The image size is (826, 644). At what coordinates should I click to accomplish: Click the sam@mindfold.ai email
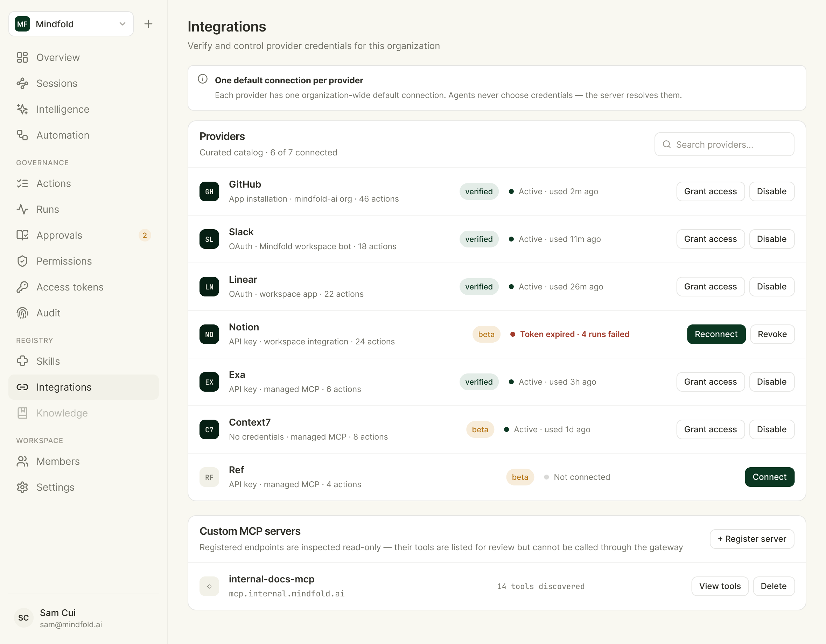71,624
